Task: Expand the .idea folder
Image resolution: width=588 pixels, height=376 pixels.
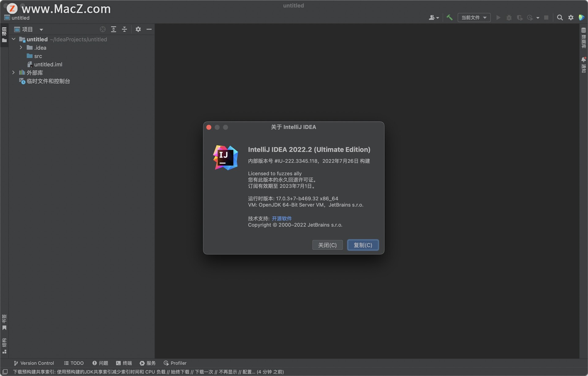Action: tap(21, 47)
